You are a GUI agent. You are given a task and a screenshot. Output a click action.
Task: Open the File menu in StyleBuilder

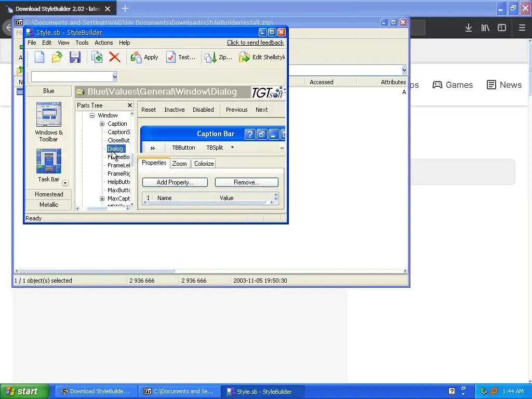coord(32,43)
